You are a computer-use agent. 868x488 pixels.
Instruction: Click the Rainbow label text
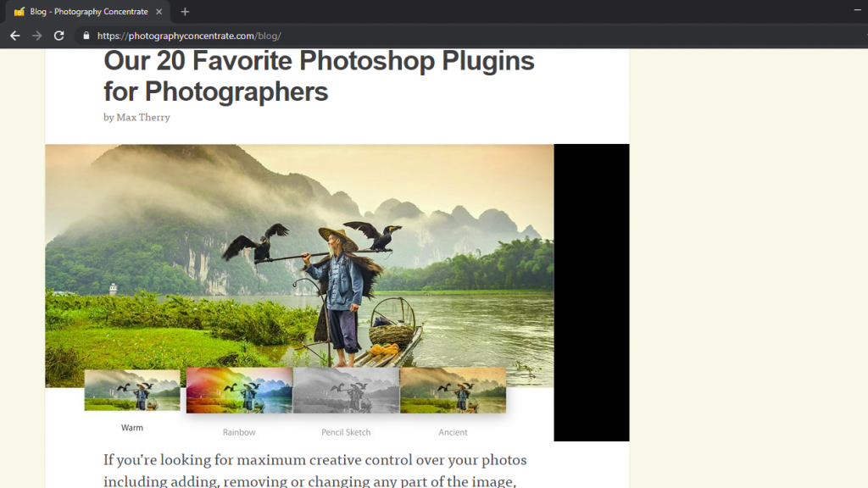coord(239,432)
